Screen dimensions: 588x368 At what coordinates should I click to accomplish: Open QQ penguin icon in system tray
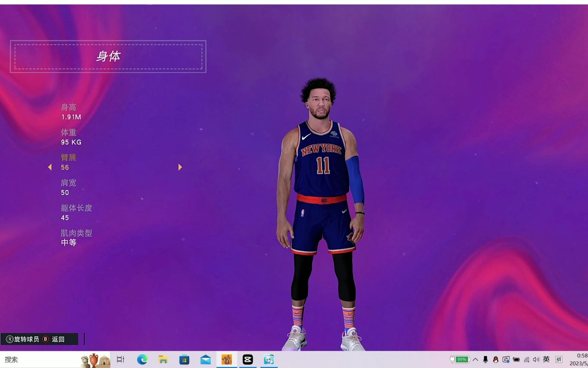point(496,359)
